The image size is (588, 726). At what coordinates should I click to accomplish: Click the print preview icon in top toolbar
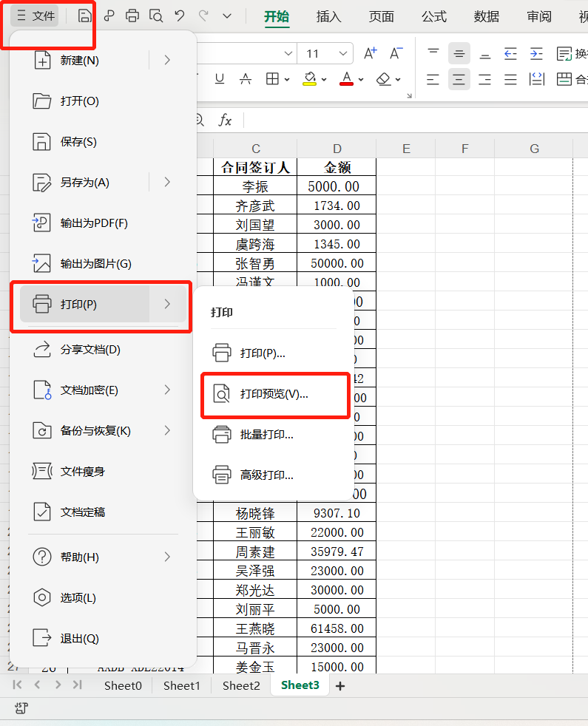[156, 16]
